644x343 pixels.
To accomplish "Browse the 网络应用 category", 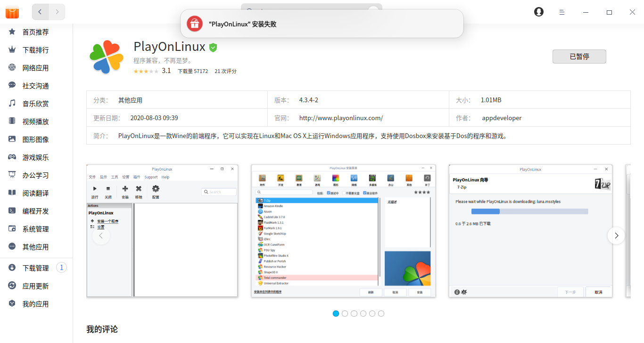I will [36, 68].
